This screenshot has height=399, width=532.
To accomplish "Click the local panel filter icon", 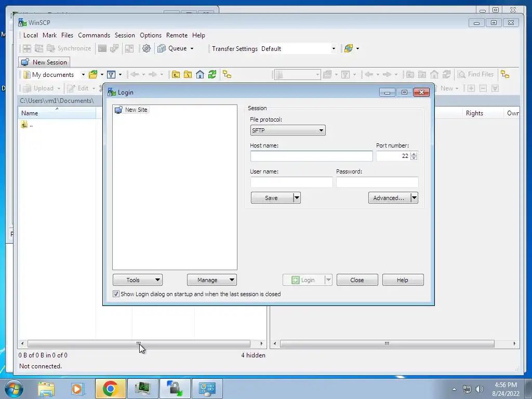I will click(x=111, y=75).
